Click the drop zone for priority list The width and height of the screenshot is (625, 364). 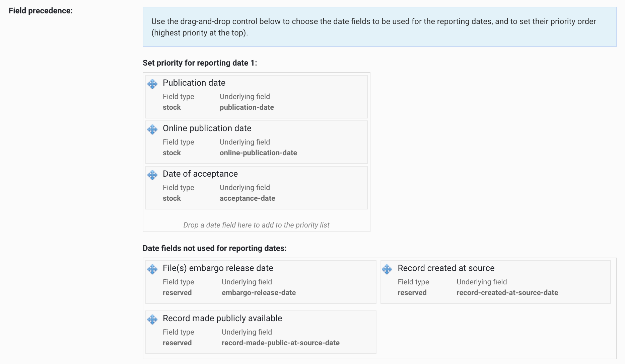[256, 225]
